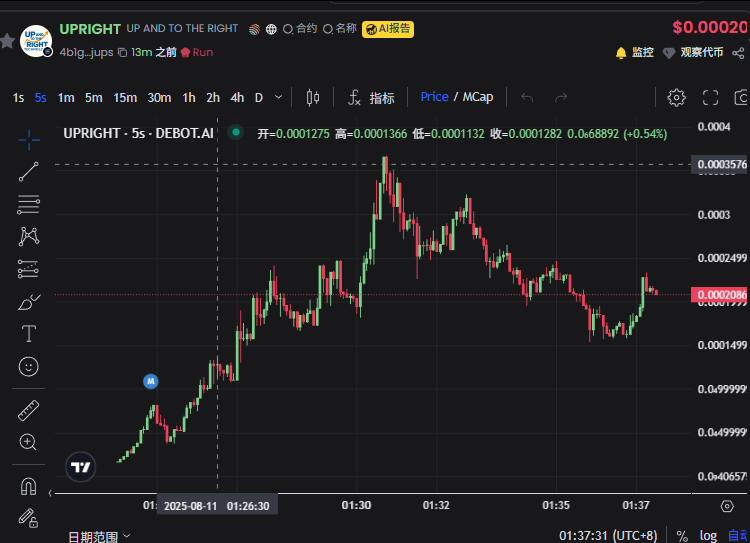750x543 pixels.
Task: Open the 指标 indicators menu
Action: pos(371,98)
